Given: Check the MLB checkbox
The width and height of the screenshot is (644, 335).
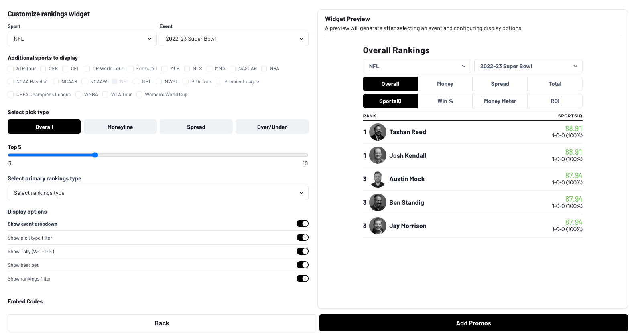Looking at the screenshot, I should pos(164,69).
